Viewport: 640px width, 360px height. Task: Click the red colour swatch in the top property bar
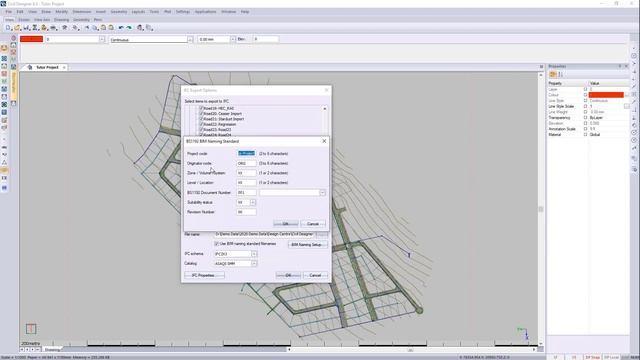pos(31,39)
